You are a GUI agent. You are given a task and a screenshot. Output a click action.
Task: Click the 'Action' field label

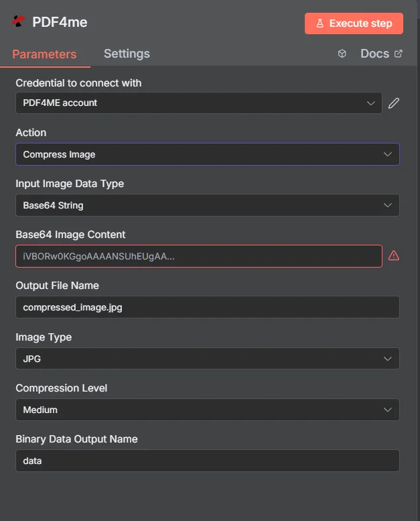click(x=31, y=133)
